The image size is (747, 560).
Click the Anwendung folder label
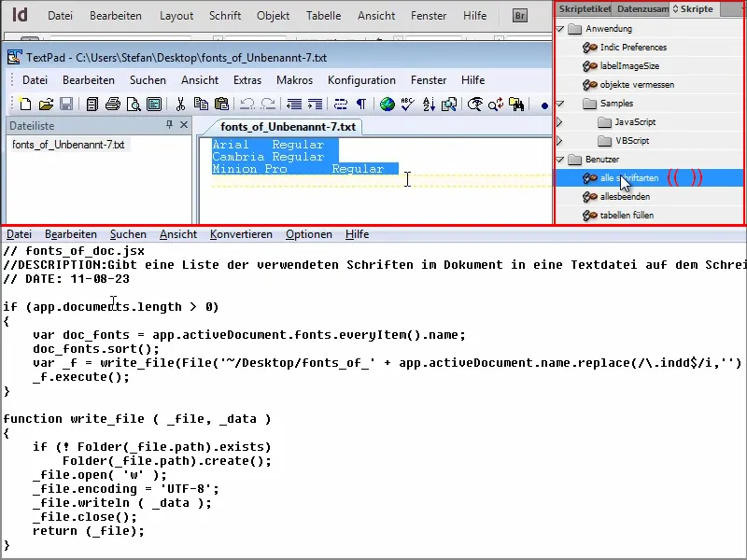click(609, 29)
